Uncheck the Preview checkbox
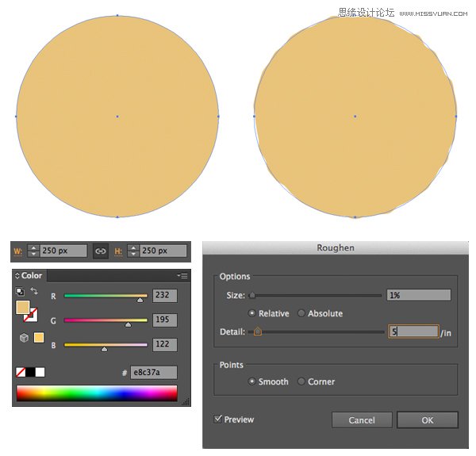Image resolution: width=476 pixels, height=456 pixels. click(x=217, y=420)
